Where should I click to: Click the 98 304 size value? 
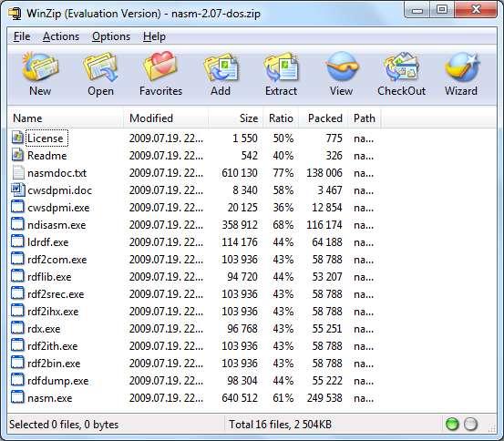[242, 381]
